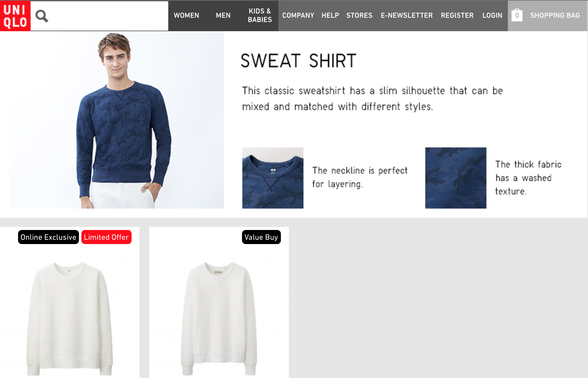
Task: Click the neckline detail thumbnail
Action: click(x=273, y=178)
